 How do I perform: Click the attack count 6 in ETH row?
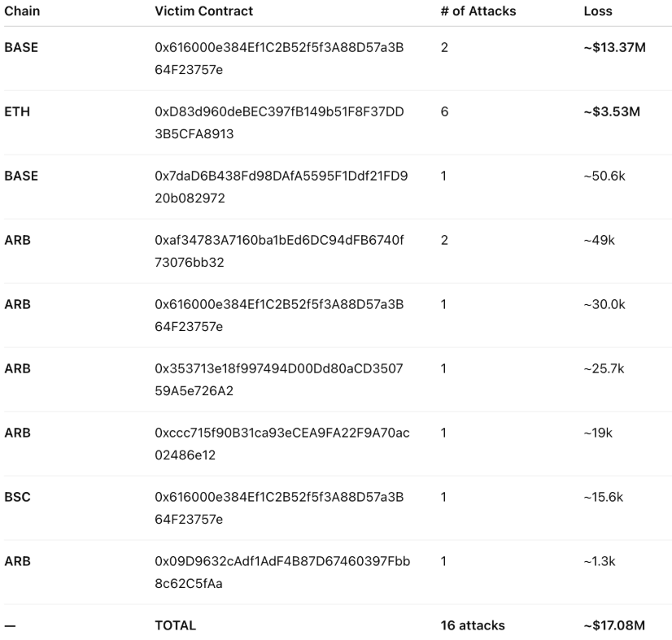(x=444, y=112)
